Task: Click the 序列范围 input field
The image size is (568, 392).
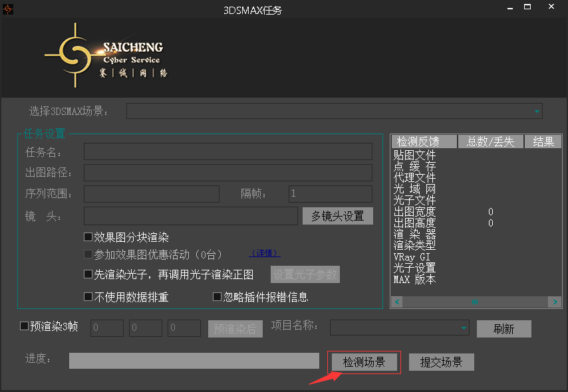Action: (x=152, y=194)
